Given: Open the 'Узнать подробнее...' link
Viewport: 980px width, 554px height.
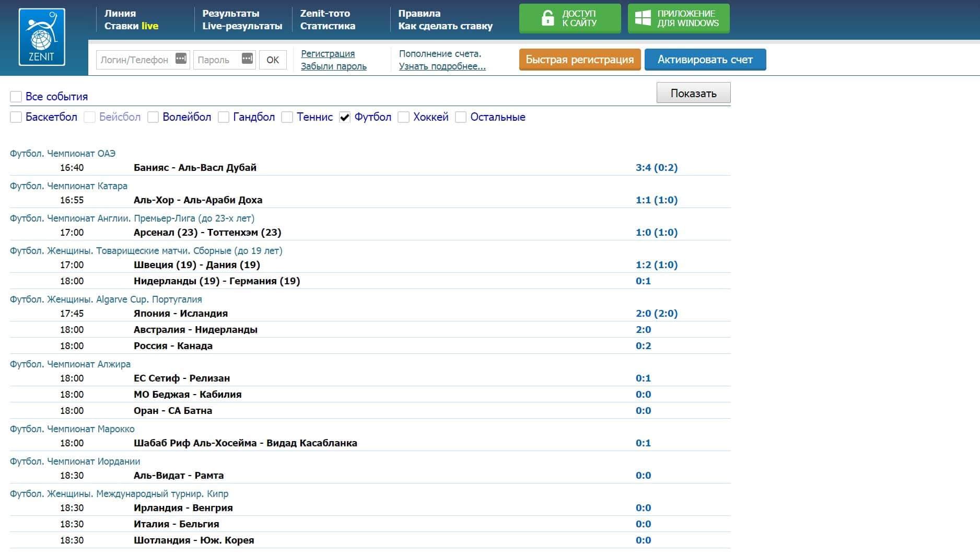Looking at the screenshot, I should (442, 66).
